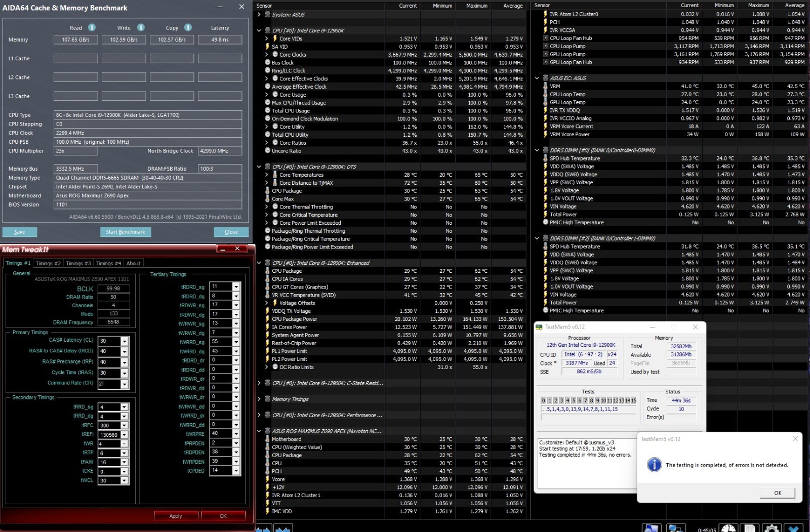
Task: Click the info icon next to Copy
Action: pyautogui.click(x=188, y=27)
